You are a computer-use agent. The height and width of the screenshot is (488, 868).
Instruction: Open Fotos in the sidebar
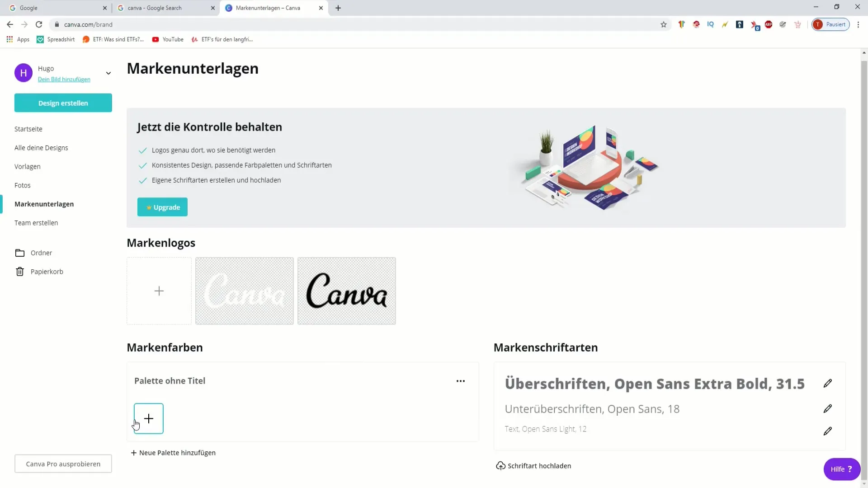(23, 185)
